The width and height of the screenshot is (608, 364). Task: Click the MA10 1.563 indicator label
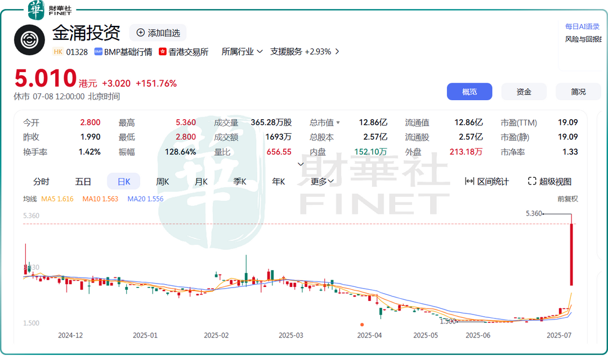pyautogui.click(x=100, y=199)
